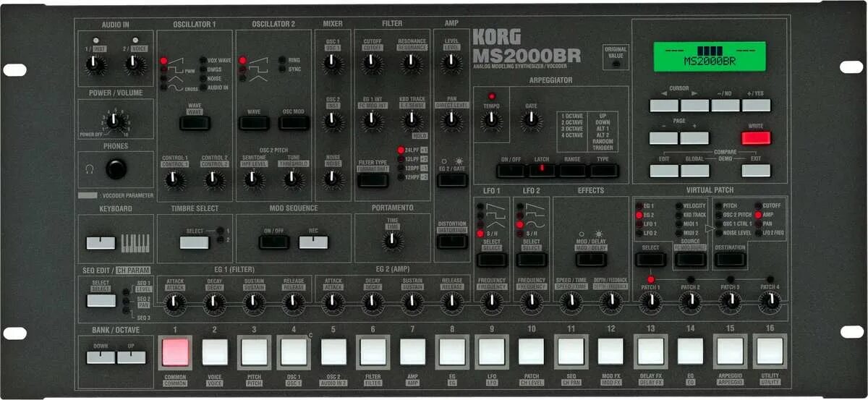Toggle the Mod Sequence ON/OFF button
The height and width of the screenshot is (400, 868).
click(x=273, y=242)
